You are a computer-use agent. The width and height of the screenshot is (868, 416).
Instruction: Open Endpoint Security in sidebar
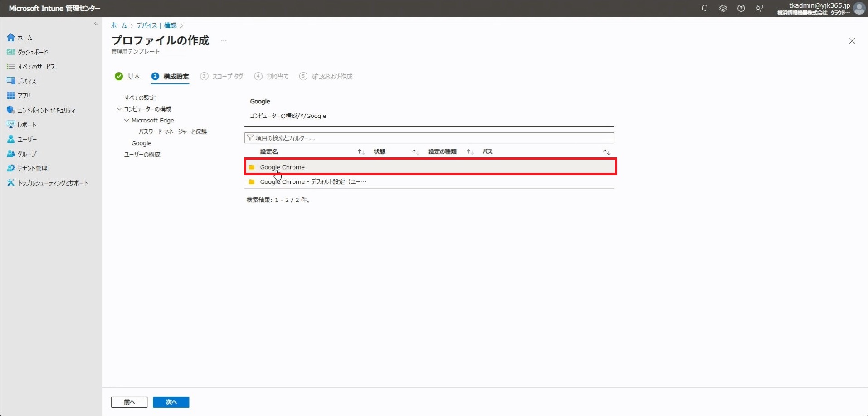(x=46, y=110)
